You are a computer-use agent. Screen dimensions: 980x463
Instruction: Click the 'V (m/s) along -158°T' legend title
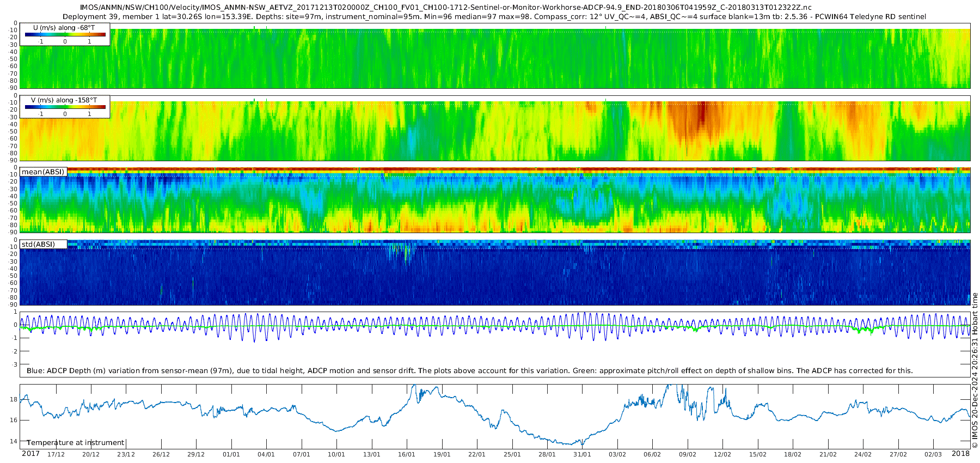[64, 100]
